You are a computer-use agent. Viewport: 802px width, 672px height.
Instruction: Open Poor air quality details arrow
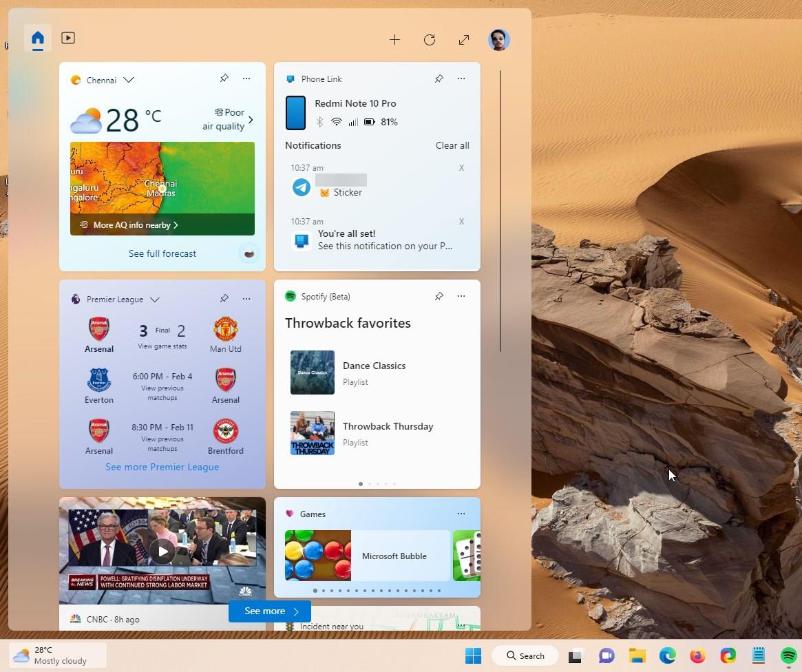click(x=251, y=120)
